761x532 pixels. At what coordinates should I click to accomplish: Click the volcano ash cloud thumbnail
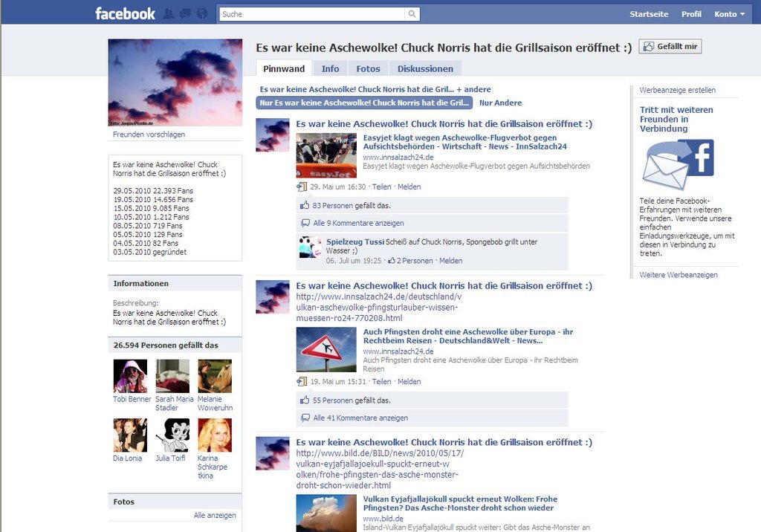(x=326, y=513)
